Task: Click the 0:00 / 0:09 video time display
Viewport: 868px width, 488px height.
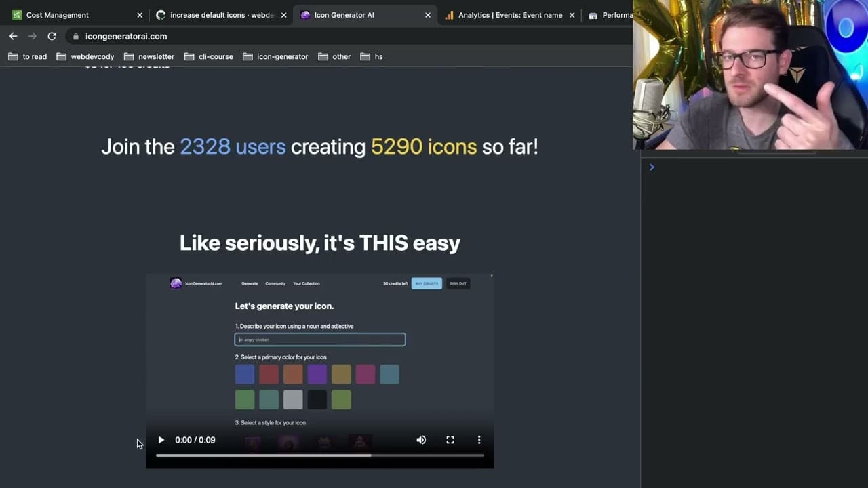Action: pos(195,440)
